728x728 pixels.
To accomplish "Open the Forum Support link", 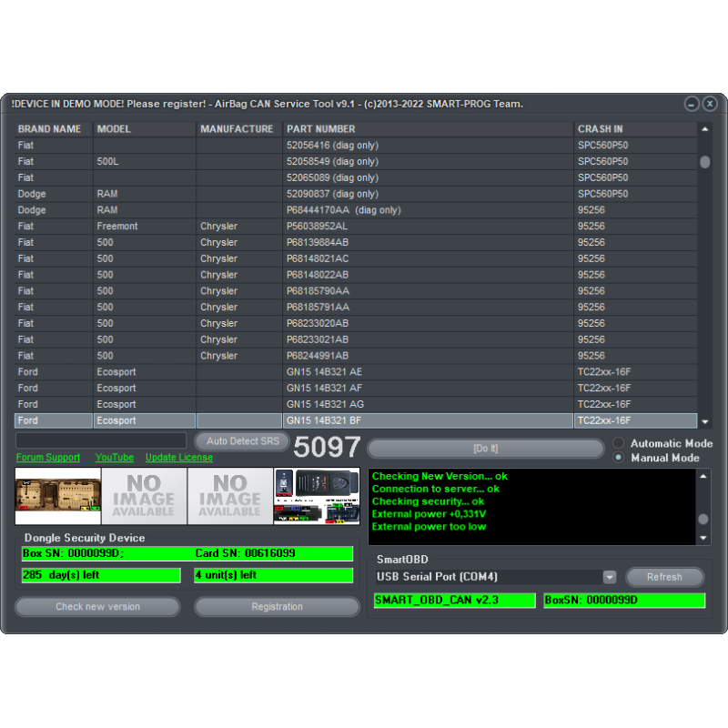I will (48, 458).
